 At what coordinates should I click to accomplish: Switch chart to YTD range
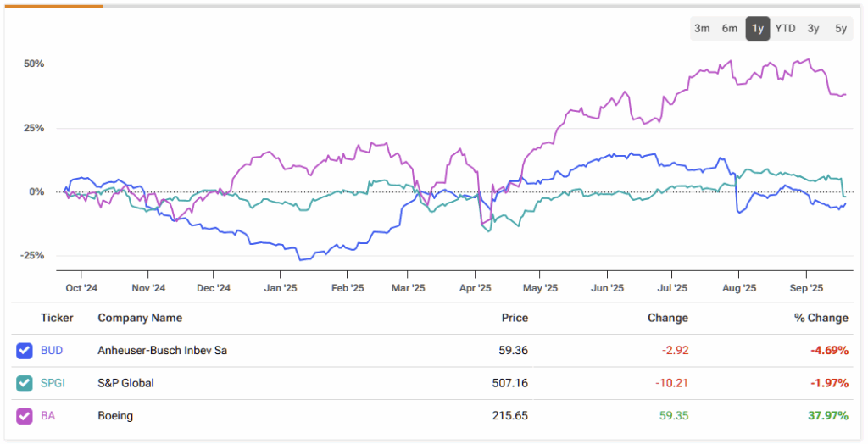785,28
